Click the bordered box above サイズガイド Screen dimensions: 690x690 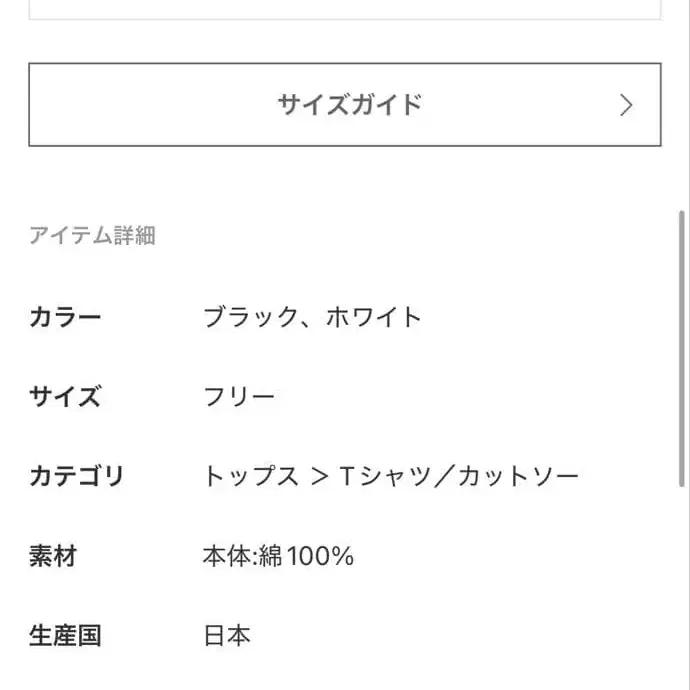[344, 10]
